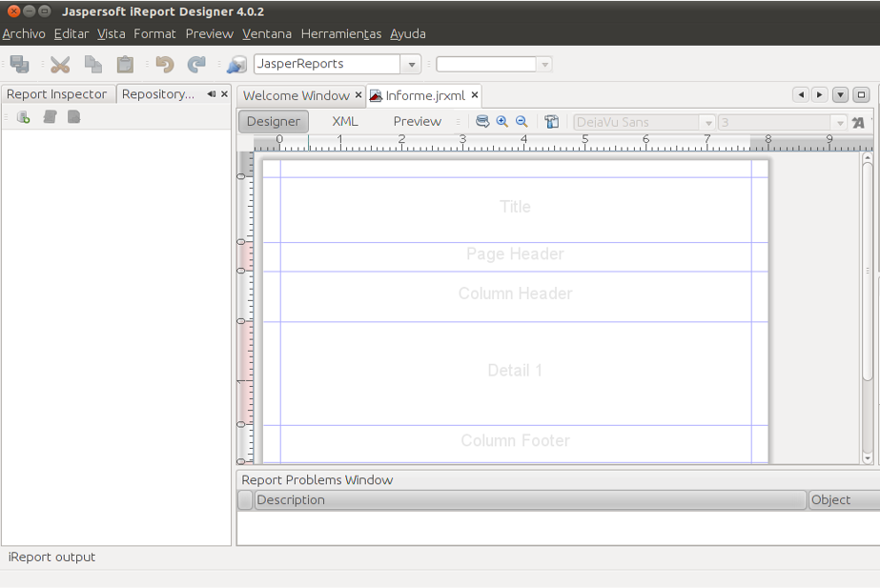Minimize the Repository panel with its pin icon

211,94
